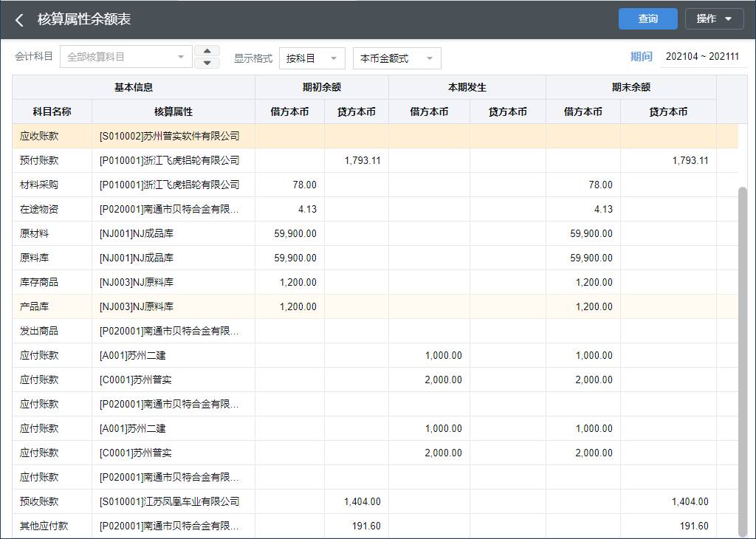Select the 其他应付款 row cell
The image size is (756, 539).
52,526
